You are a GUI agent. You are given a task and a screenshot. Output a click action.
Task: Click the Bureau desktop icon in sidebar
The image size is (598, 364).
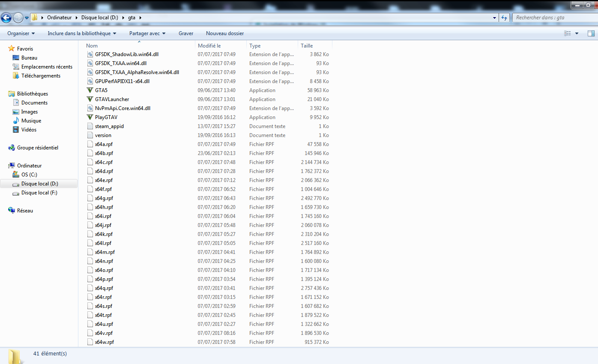point(16,58)
